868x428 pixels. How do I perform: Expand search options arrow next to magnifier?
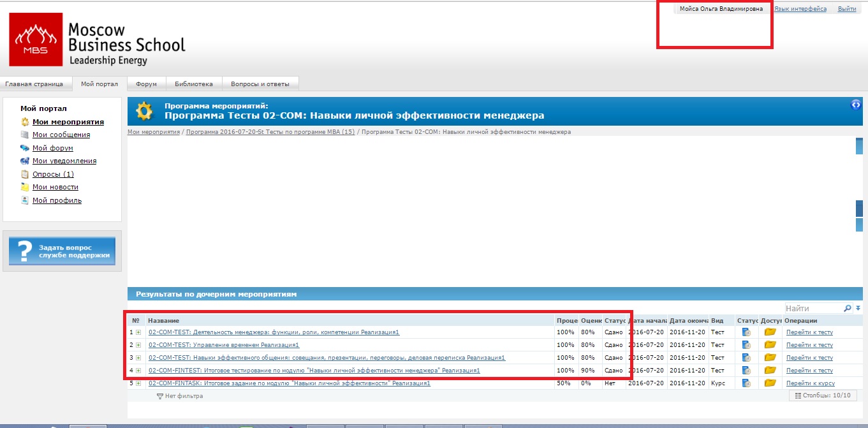(858, 308)
